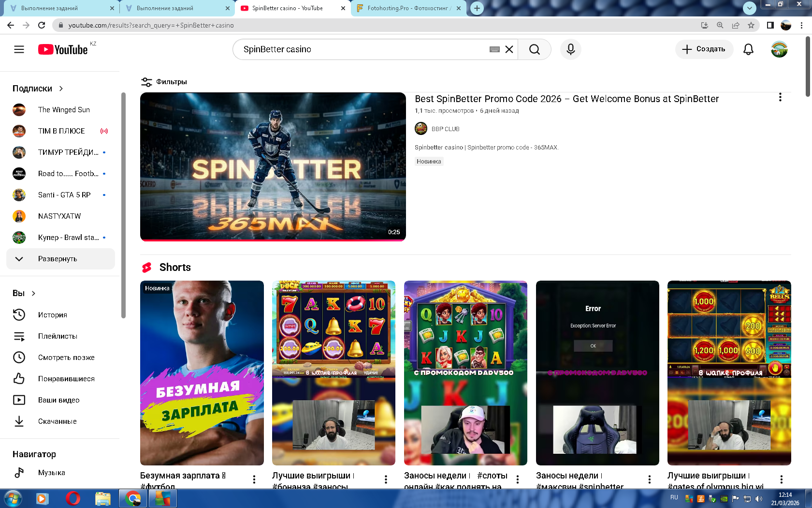Go to the YouTube home logo
The image size is (812, 508).
[x=63, y=49]
